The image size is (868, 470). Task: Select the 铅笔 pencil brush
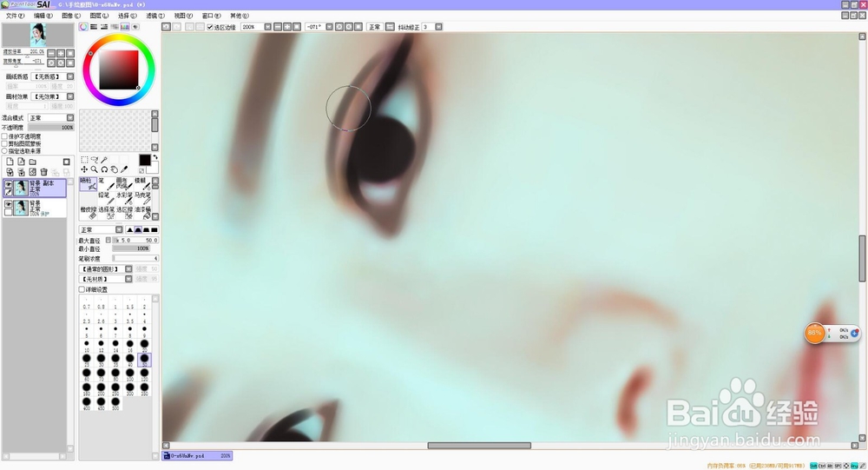point(106,198)
